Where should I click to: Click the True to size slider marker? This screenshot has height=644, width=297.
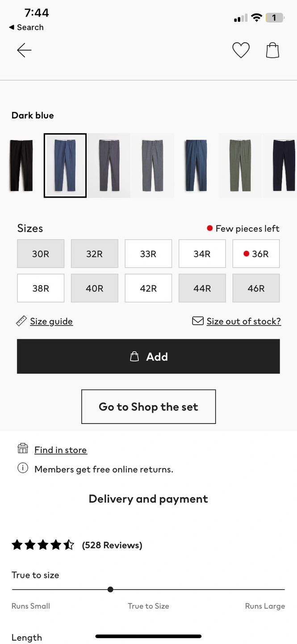tap(110, 589)
